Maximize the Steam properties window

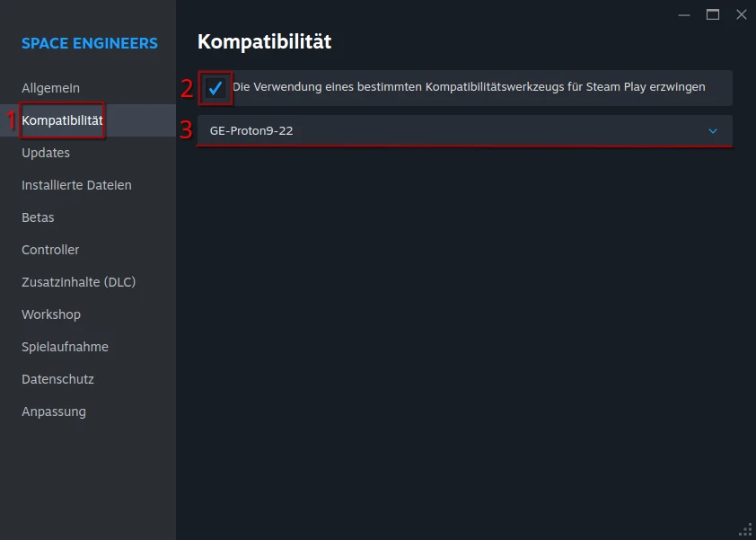[x=713, y=14]
